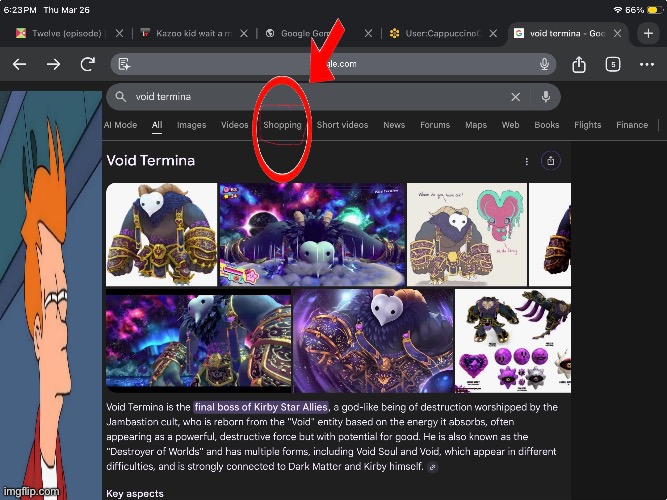This screenshot has width=667, height=500.
Task: Open the browser three-dot menu
Action: point(647,64)
